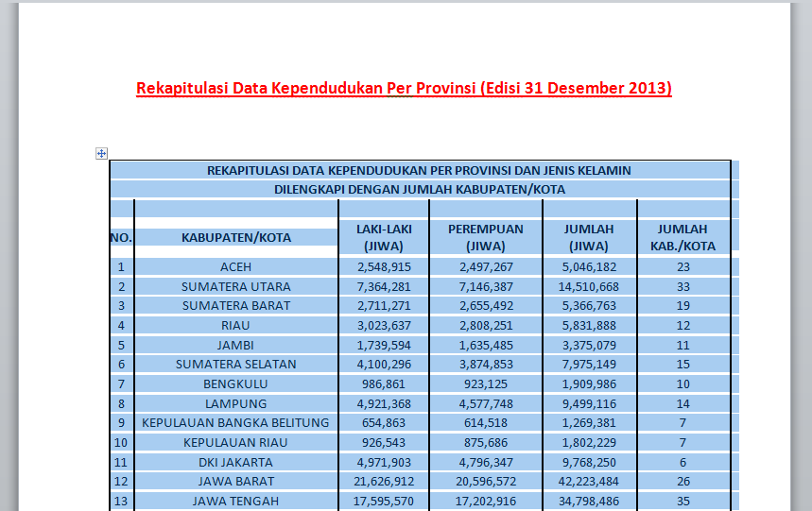Viewport: 812px width, 511px height.
Task: Click Sumatera Utara's count 33
Action: tap(683, 286)
